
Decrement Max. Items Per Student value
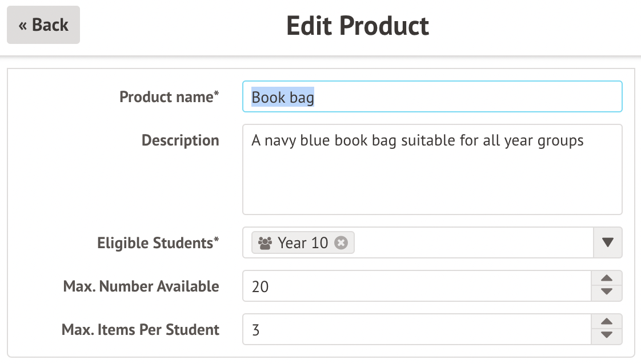(x=607, y=336)
